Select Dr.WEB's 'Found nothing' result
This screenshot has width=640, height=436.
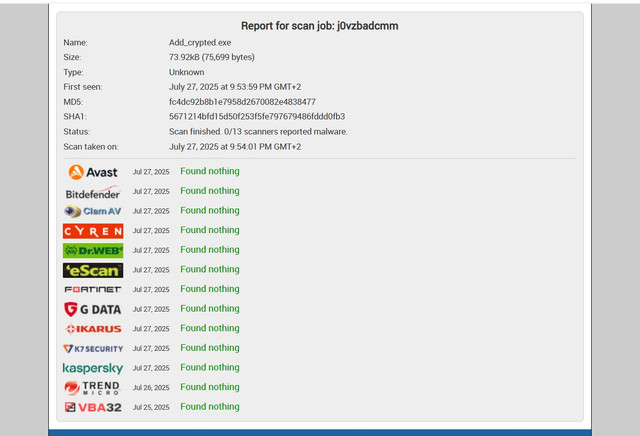(x=210, y=249)
